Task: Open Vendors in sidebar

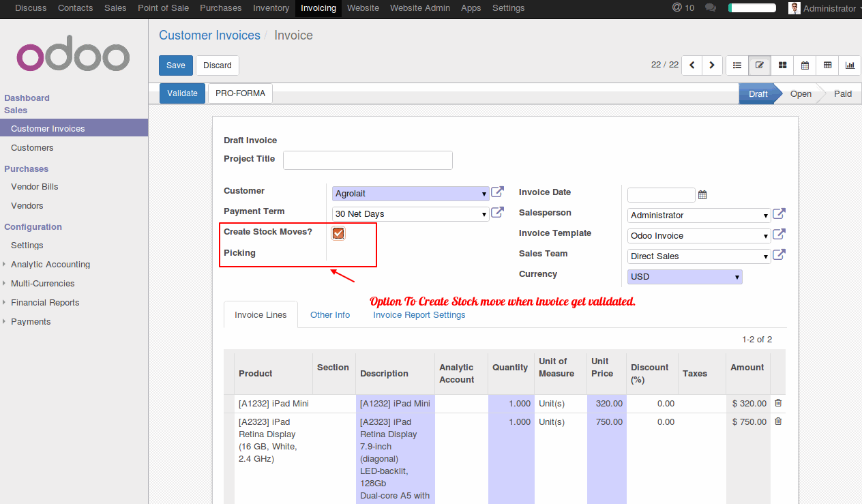Action: pos(27,206)
